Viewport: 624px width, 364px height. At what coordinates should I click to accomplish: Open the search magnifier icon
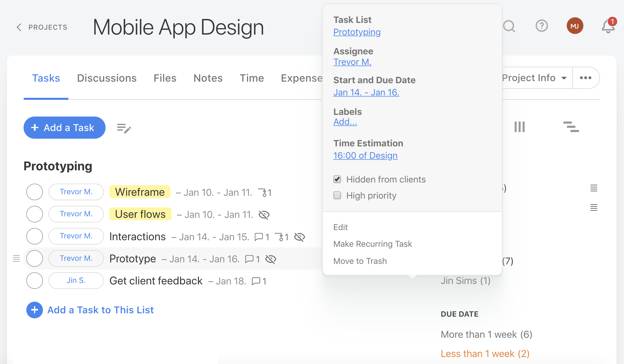[509, 26]
